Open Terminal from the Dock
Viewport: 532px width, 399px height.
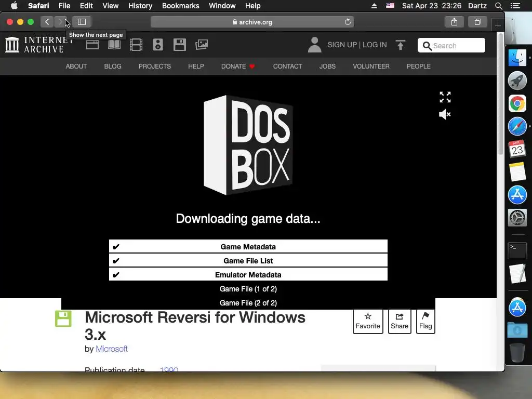point(517,251)
